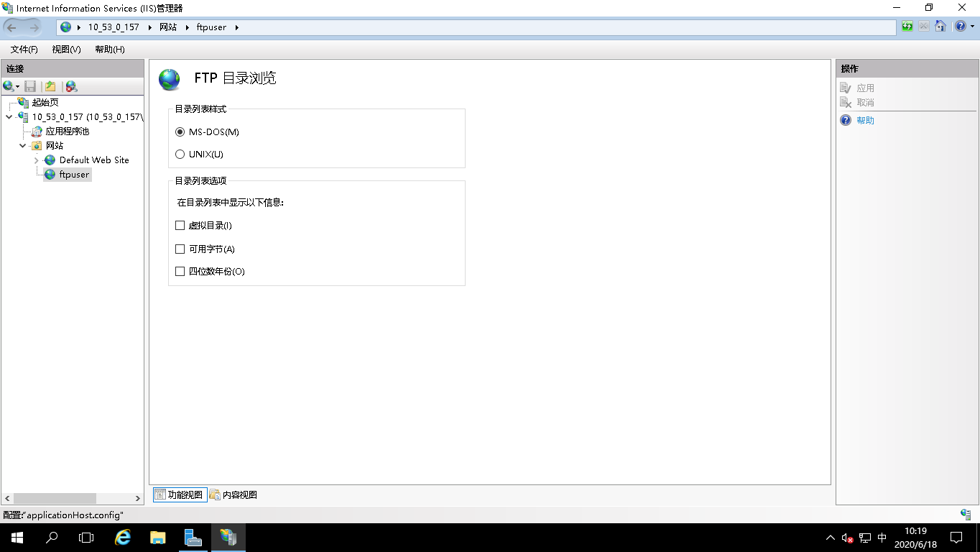The height and width of the screenshot is (552, 980).
Task: Open dropdown arrow after ftpuser breadcrumb
Action: tap(236, 27)
